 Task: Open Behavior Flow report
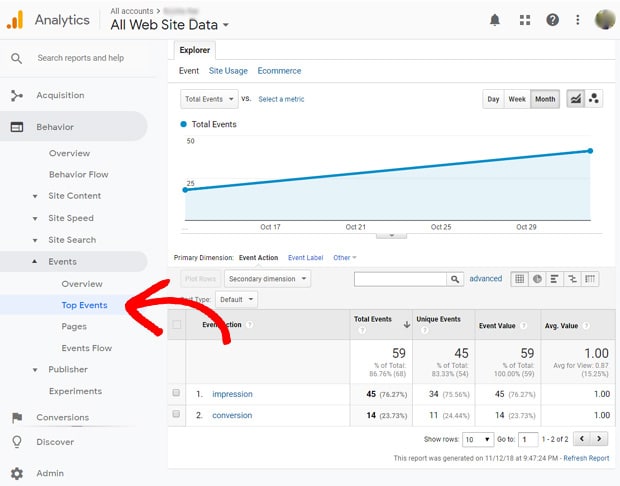click(x=79, y=174)
